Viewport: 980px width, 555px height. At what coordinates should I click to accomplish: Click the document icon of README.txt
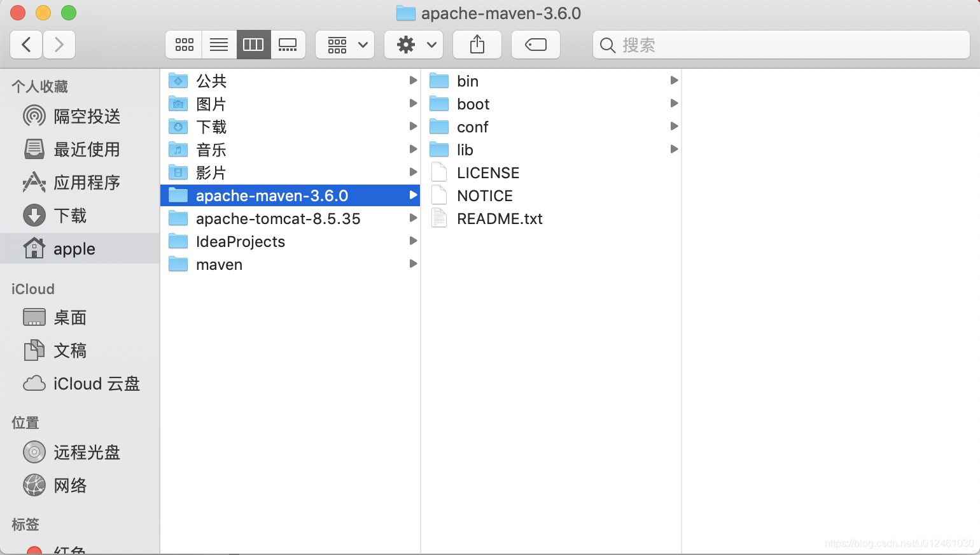point(439,218)
